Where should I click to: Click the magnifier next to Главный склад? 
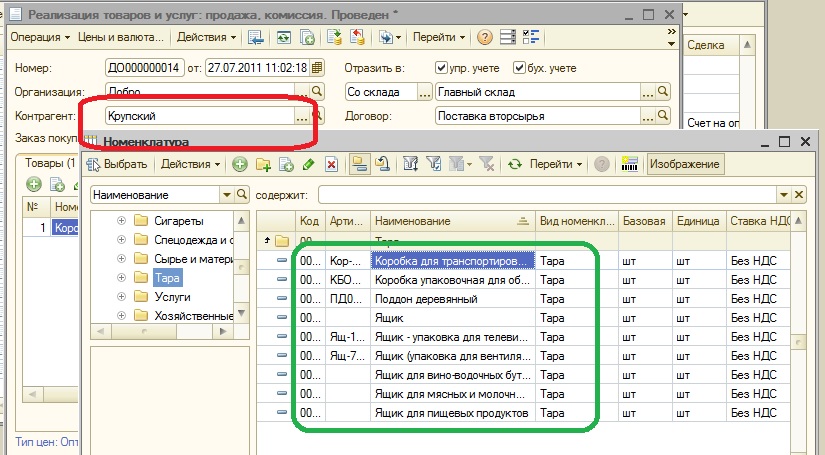pos(662,92)
